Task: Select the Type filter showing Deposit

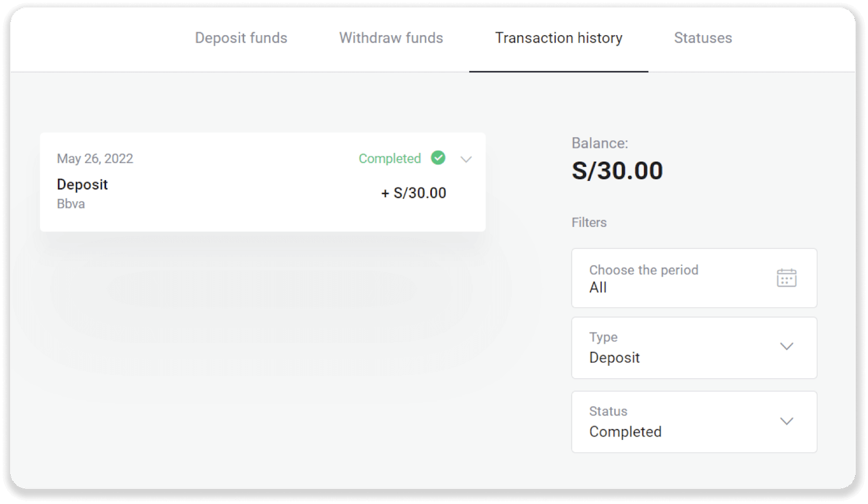Action: coord(673,348)
